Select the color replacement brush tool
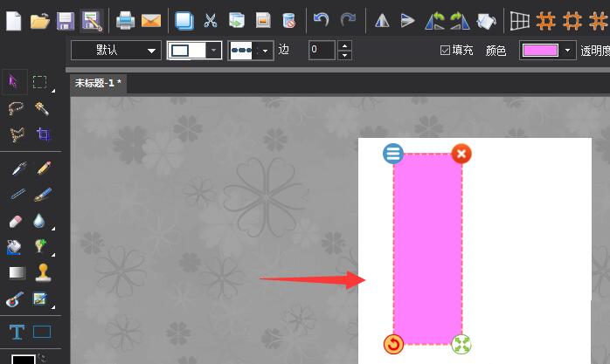Image resolution: width=610 pixels, height=364 pixels. coord(15,299)
